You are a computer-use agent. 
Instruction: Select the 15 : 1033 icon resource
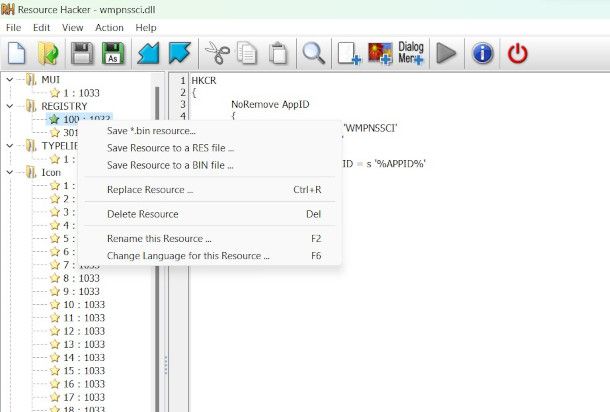[84, 371]
